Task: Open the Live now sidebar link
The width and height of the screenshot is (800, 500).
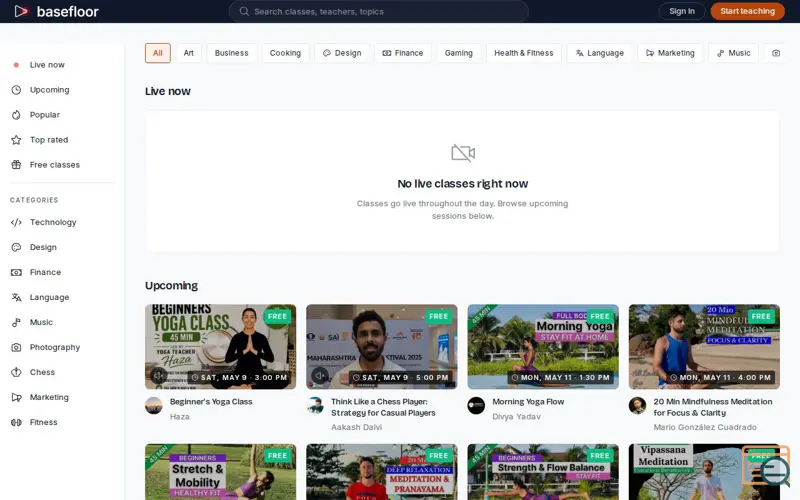Action: point(63,65)
